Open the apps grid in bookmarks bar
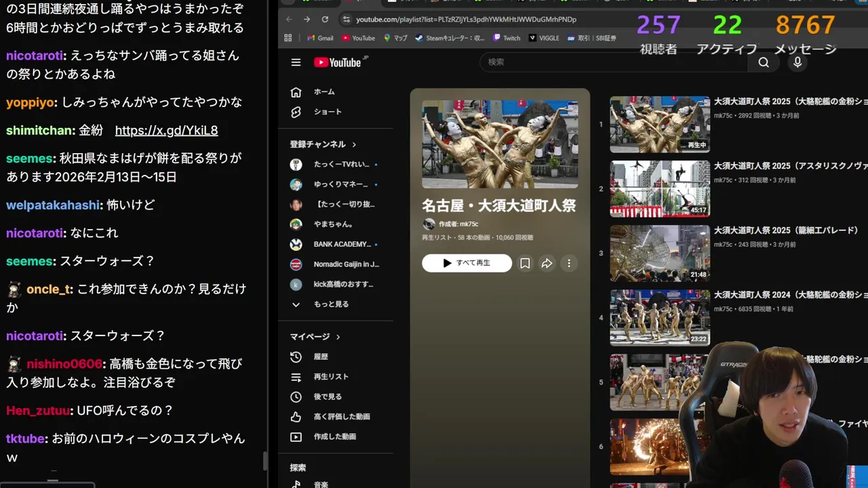Image resolution: width=868 pixels, height=488 pixels. click(288, 38)
